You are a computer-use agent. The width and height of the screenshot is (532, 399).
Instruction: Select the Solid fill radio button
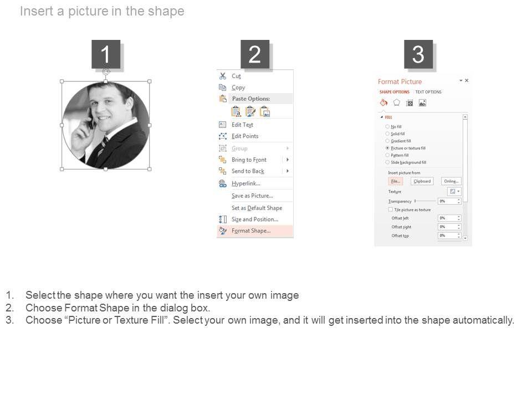[387, 134]
